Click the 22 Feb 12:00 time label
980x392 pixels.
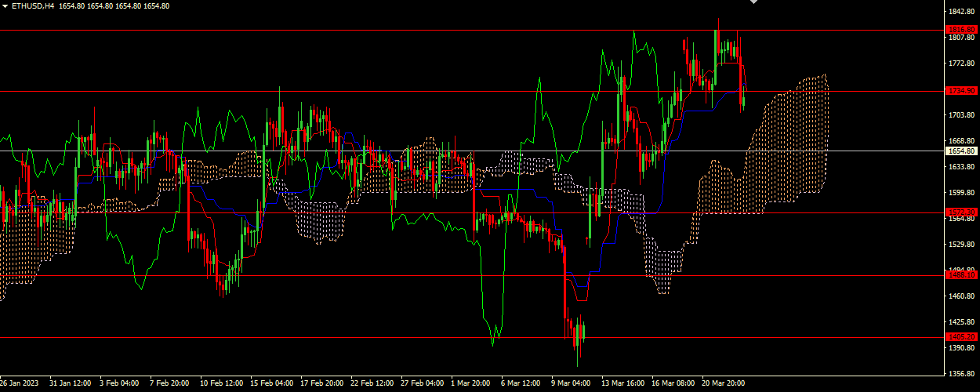click(x=372, y=384)
